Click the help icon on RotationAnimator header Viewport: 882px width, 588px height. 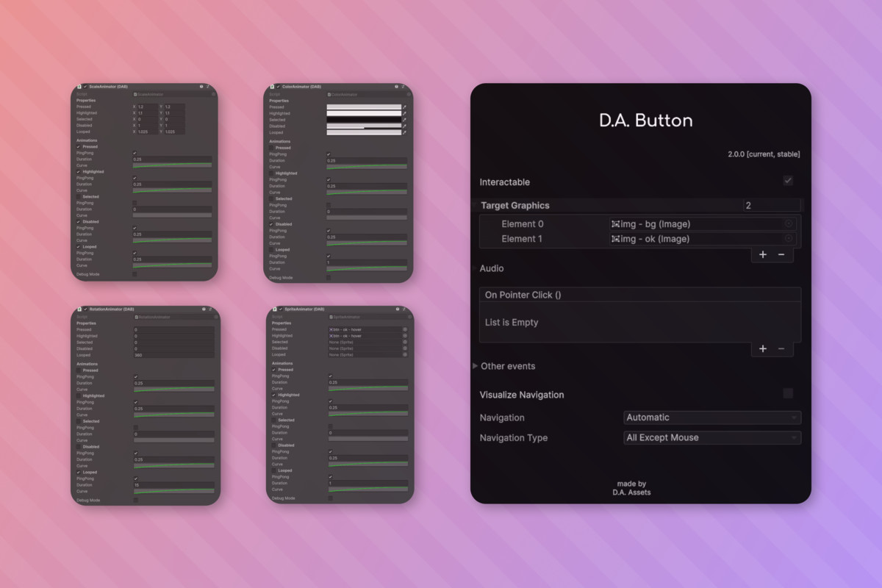[x=204, y=309]
